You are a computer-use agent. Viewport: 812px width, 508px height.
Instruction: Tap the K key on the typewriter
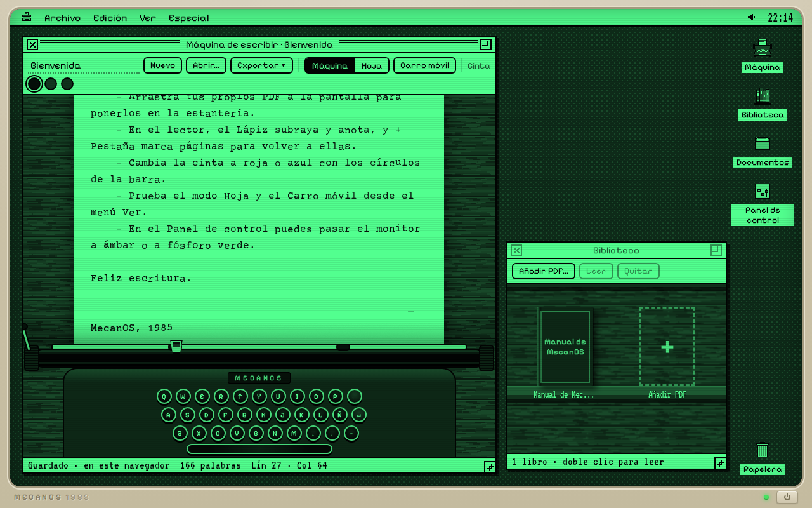(302, 415)
